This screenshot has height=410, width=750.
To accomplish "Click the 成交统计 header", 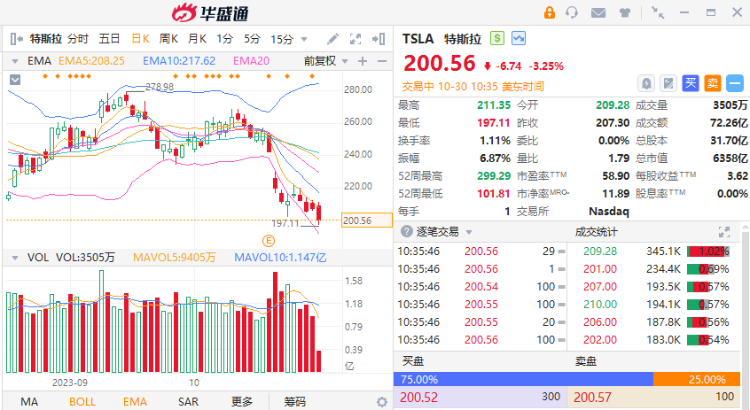I will pos(596,232).
